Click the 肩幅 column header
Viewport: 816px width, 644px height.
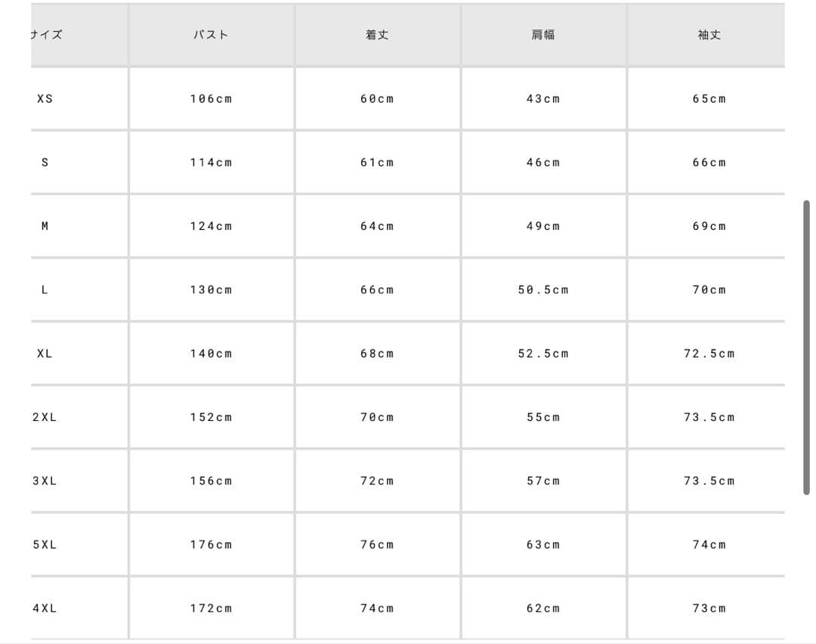coord(543,35)
